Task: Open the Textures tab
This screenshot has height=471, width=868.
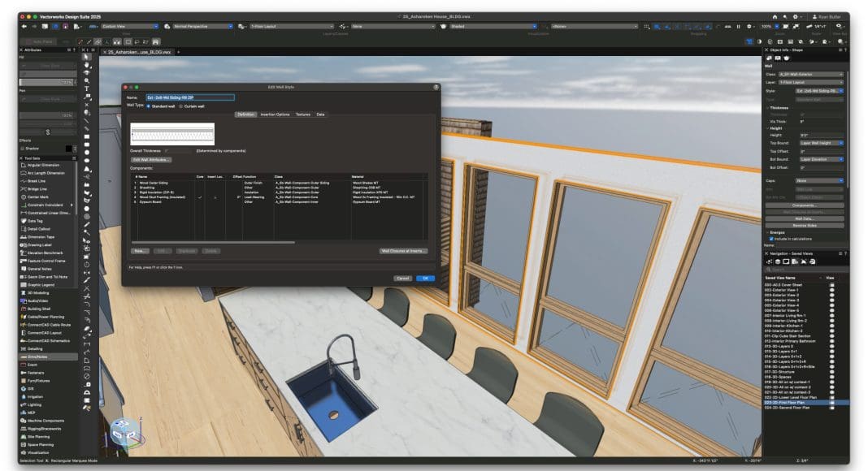Action: tap(302, 115)
